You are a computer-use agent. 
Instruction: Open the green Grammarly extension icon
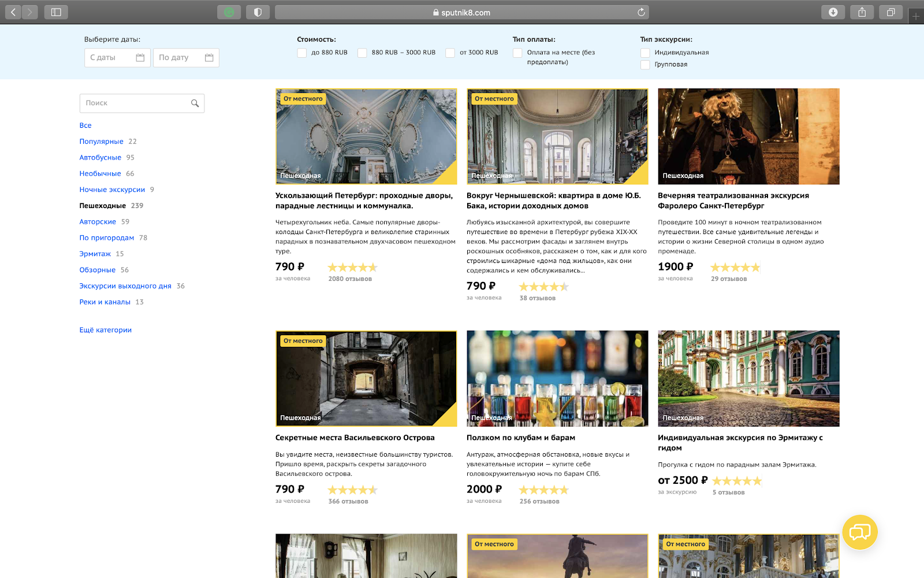point(229,12)
